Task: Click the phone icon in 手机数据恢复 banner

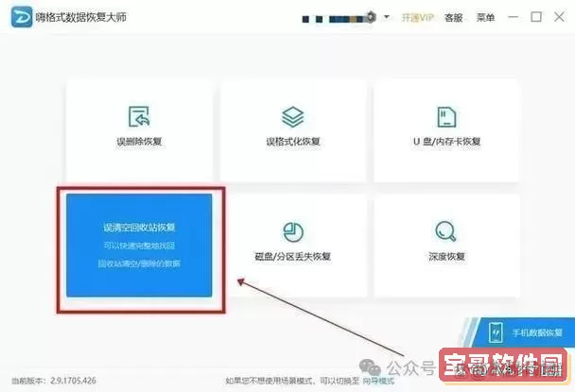Action: pos(496,332)
